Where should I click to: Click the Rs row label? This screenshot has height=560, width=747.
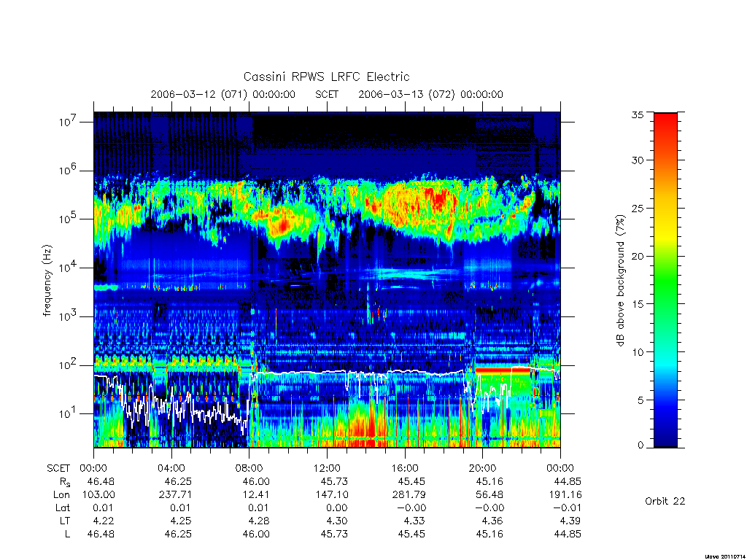(65, 482)
